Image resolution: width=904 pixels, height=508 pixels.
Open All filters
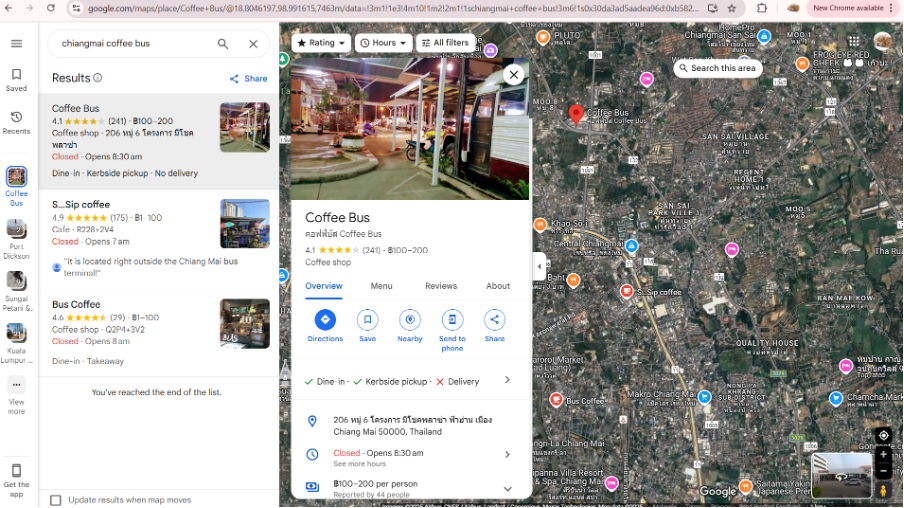point(446,43)
